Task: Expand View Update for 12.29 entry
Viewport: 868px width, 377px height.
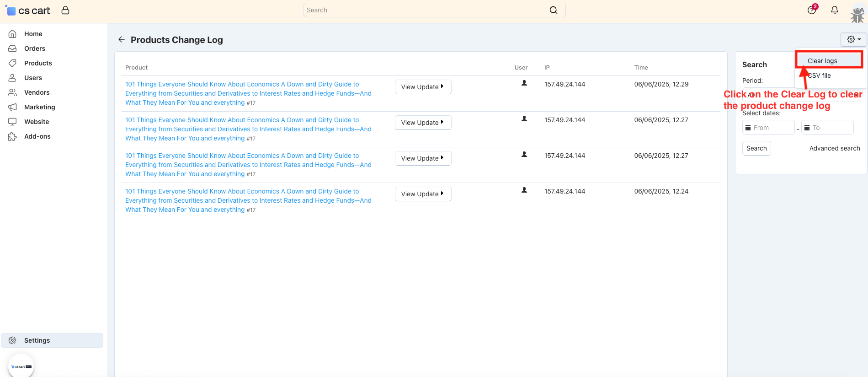Action: pyautogui.click(x=423, y=87)
